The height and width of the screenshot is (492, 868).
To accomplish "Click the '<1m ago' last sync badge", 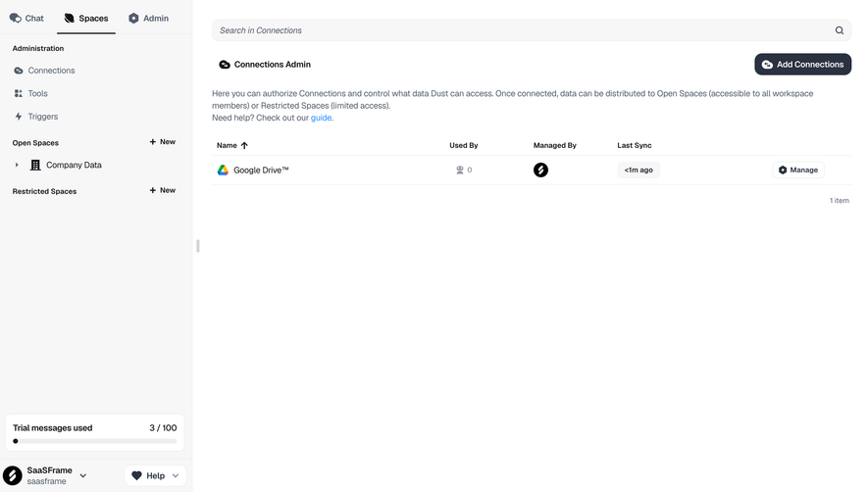I will pyautogui.click(x=638, y=170).
